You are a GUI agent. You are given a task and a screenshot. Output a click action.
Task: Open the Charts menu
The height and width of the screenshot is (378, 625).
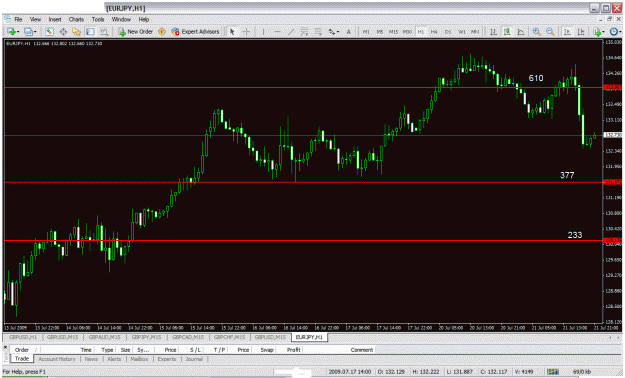pyautogui.click(x=76, y=19)
